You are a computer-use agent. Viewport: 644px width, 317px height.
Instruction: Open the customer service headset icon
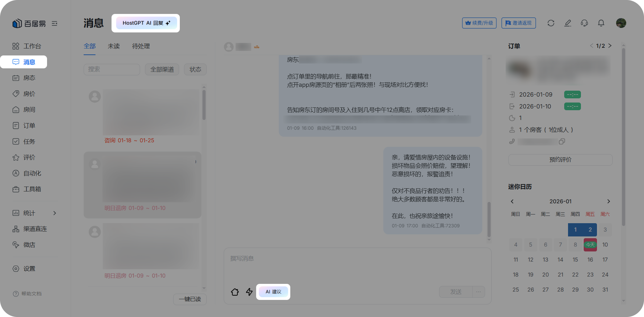pos(584,23)
